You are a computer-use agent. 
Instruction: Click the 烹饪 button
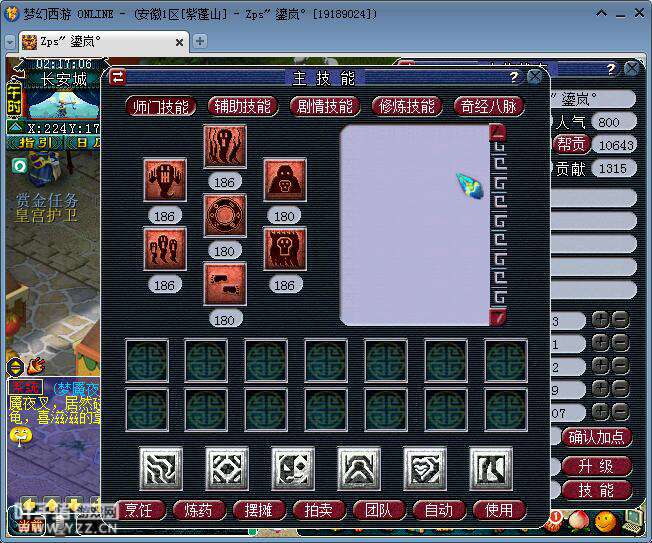pos(139,510)
